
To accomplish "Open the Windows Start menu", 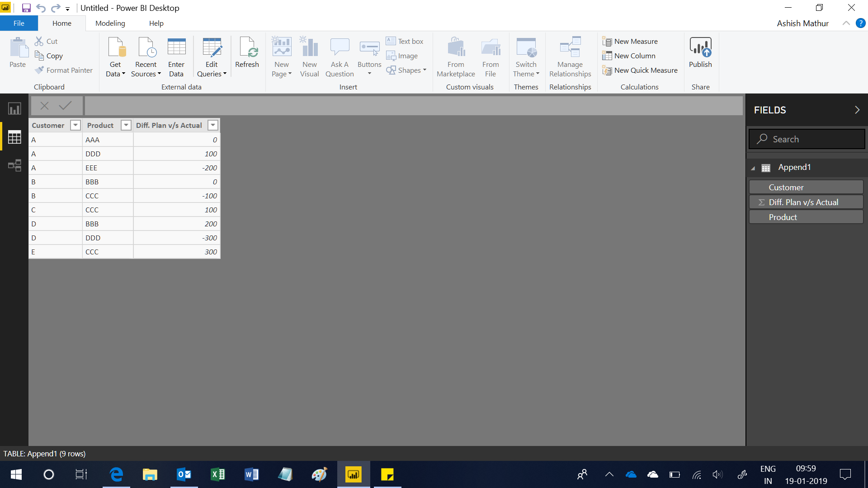I will 16,474.
